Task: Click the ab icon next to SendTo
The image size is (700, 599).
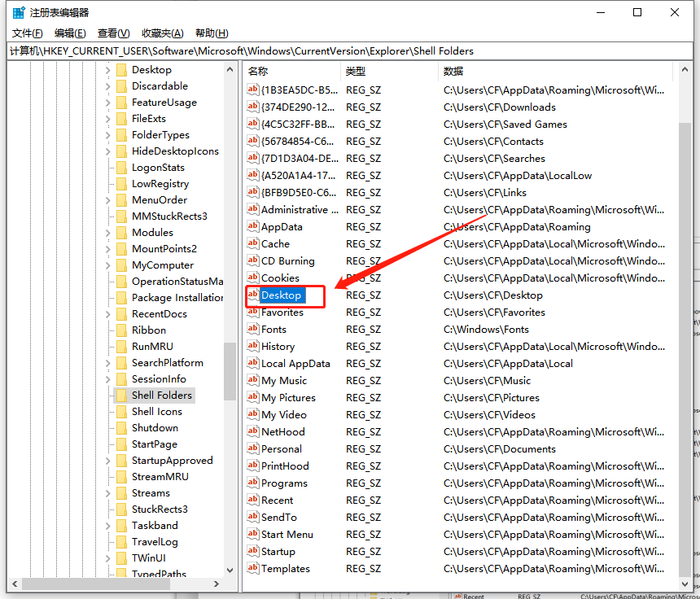Action: click(x=252, y=517)
